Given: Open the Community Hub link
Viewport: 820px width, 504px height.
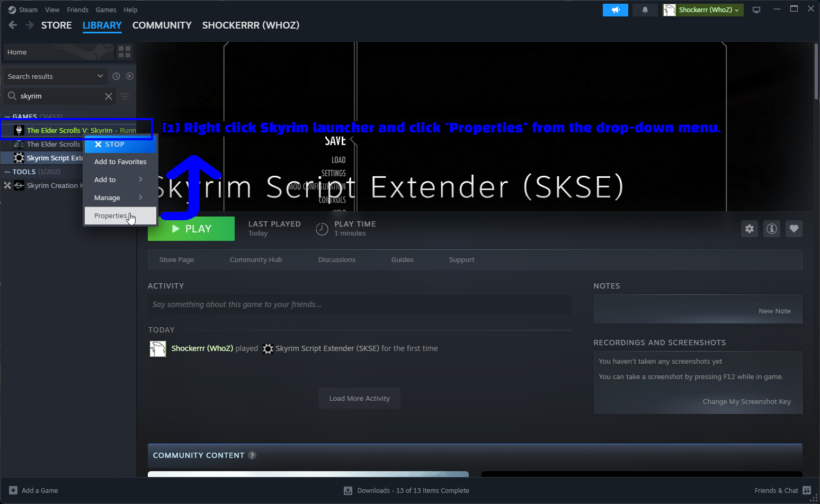Looking at the screenshot, I should point(256,260).
